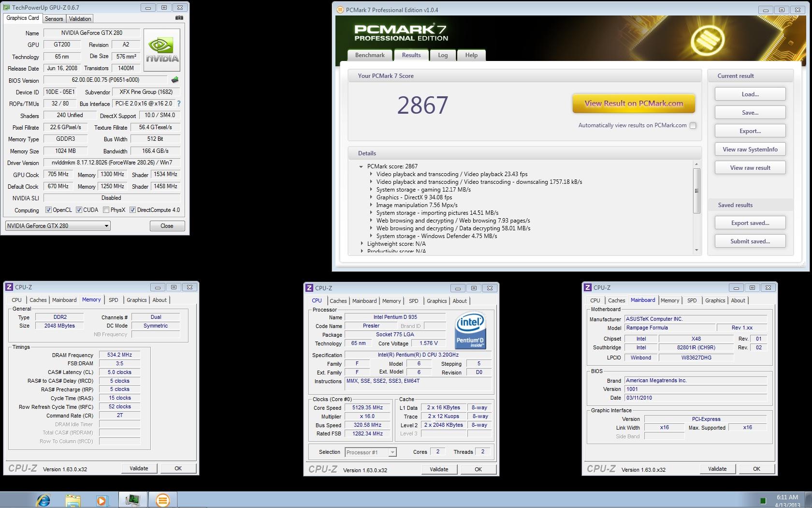Click Save... button in PCMark
The height and width of the screenshot is (508, 812).
coord(750,113)
